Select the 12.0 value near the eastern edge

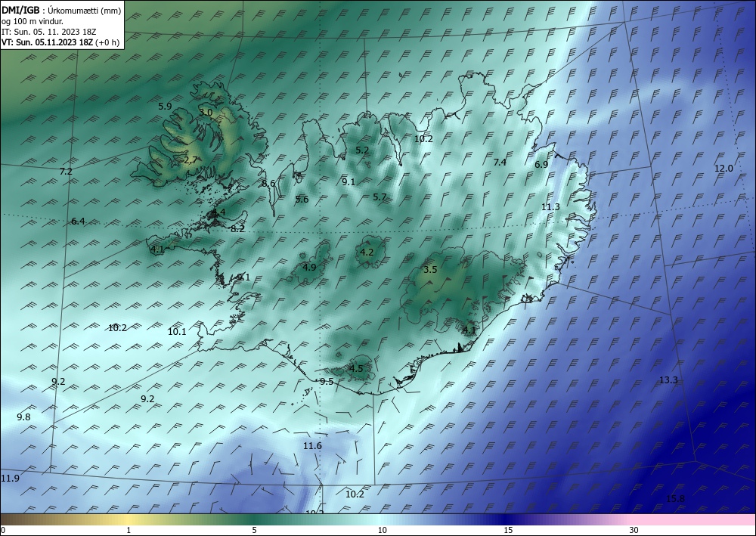pyautogui.click(x=723, y=169)
